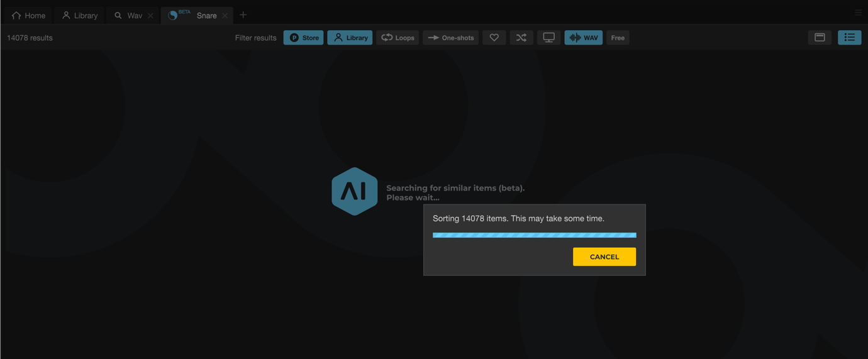Viewport: 868px width, 359px height.
Task: Toggle the One-shots filter
Action: pos(450,38)
